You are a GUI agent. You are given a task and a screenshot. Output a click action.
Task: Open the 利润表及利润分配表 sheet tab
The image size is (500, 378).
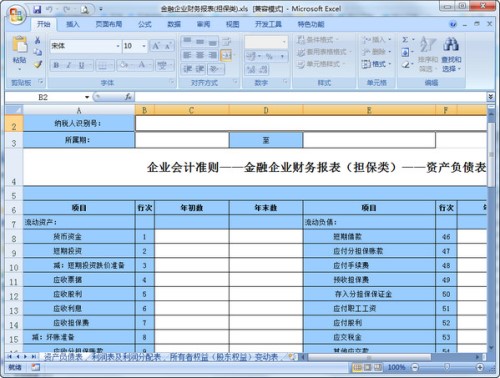pyautogui.click(x=126, y=357)
